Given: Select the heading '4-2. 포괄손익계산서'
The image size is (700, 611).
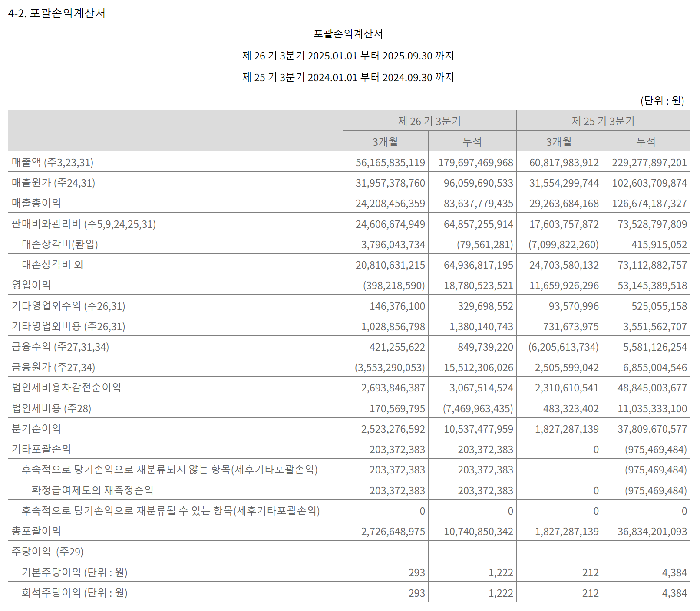Looking at the screenshot, I should point(56,13).
